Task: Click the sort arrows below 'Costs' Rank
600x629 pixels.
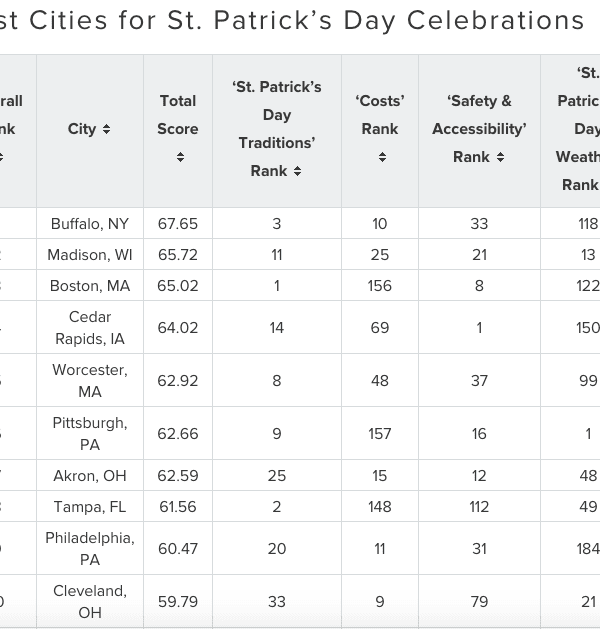Action: coord(382,157)
